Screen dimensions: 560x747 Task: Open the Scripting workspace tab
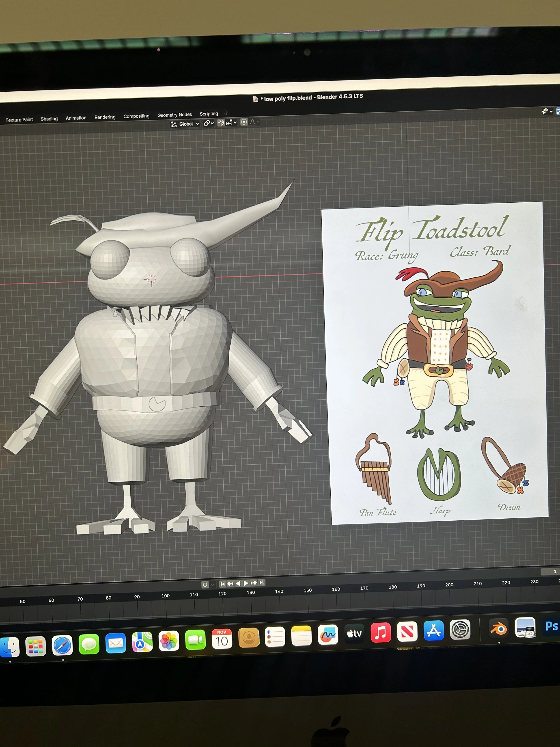coord(209,114)
